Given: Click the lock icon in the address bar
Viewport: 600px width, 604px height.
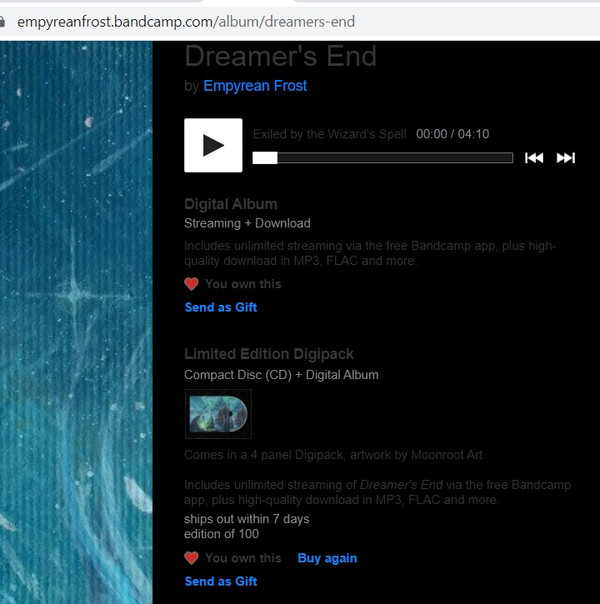Looking at the screenshot, I should point(2,22).
